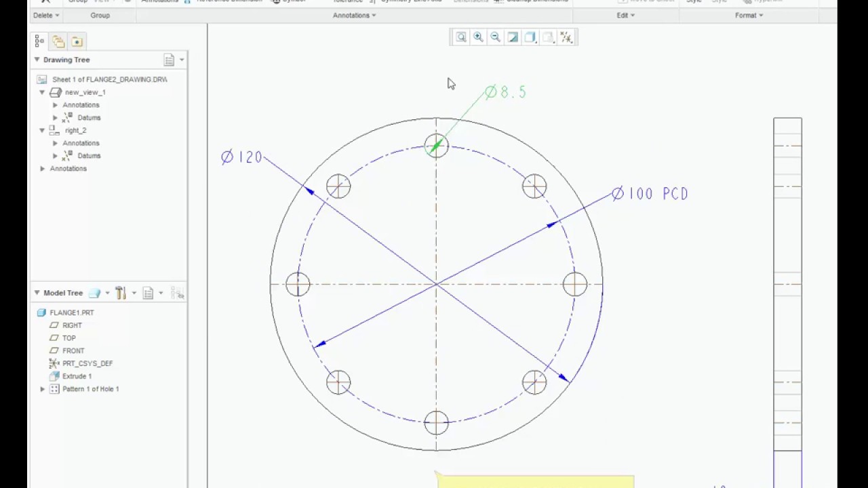Collapse the new_view_1 node
Screen dimensions: 868x488
coord(42,92)
